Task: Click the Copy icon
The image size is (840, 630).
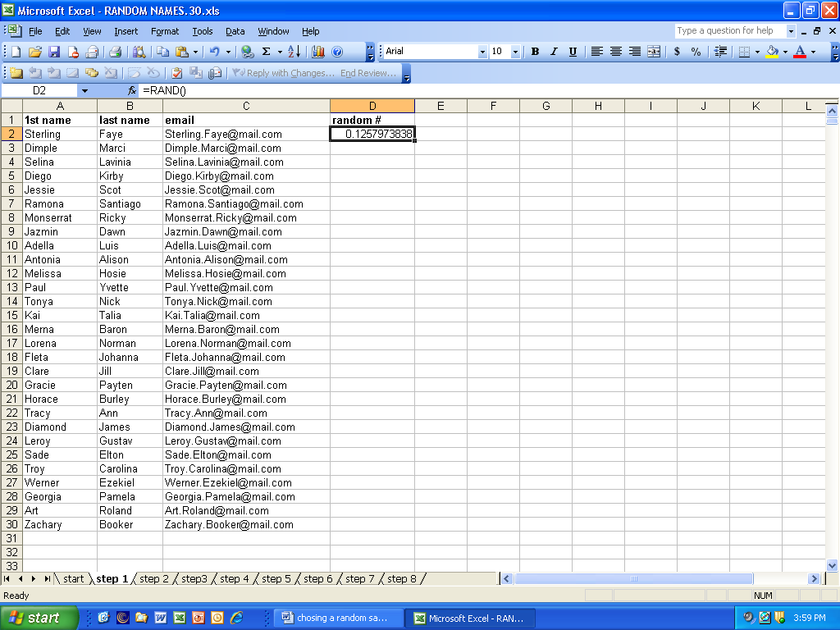Action: (x=162, y=52)
